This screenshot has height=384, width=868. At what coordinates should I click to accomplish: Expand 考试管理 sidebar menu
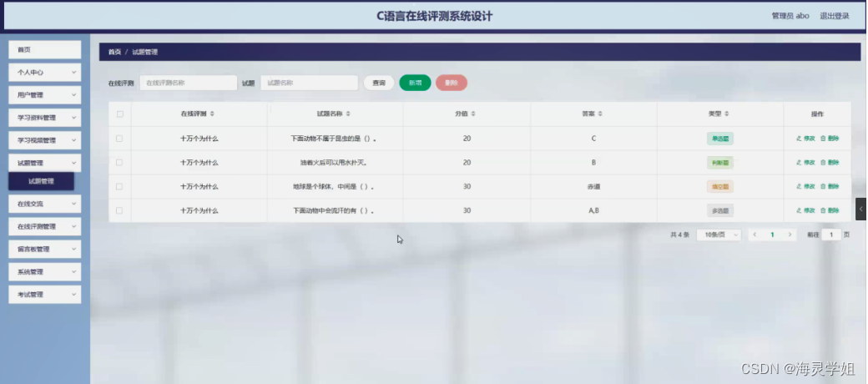[45, 295]
